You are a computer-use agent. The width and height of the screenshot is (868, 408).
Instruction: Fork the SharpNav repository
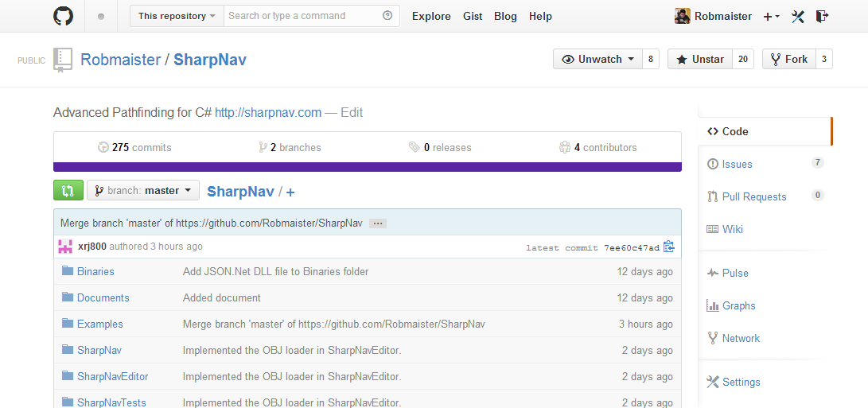[789, 59]
